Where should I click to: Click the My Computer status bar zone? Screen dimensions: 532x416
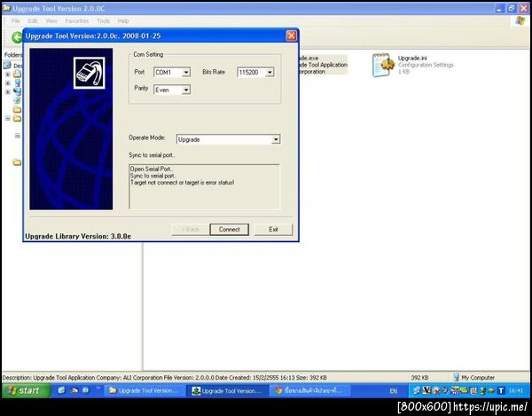[x=474, y=377]
